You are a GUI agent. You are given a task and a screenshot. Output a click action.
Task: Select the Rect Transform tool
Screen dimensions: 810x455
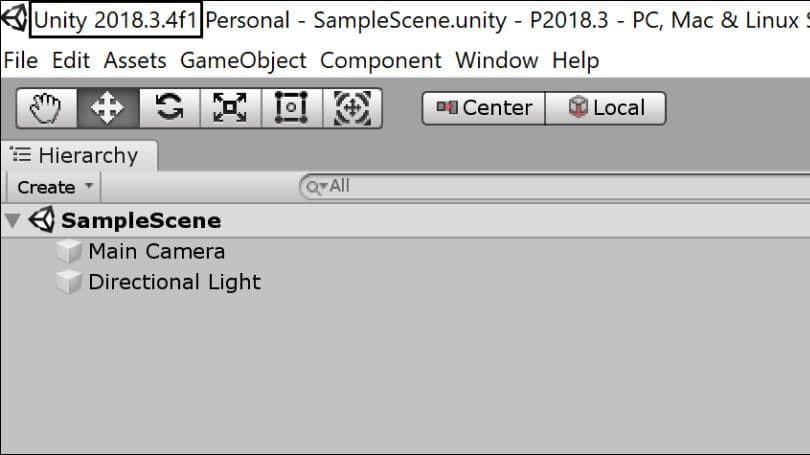[292, 108]
